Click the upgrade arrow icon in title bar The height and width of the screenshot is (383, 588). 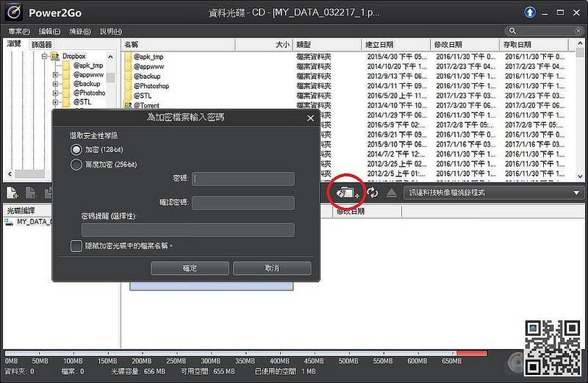pyautogui.click(x=529, y=12)
